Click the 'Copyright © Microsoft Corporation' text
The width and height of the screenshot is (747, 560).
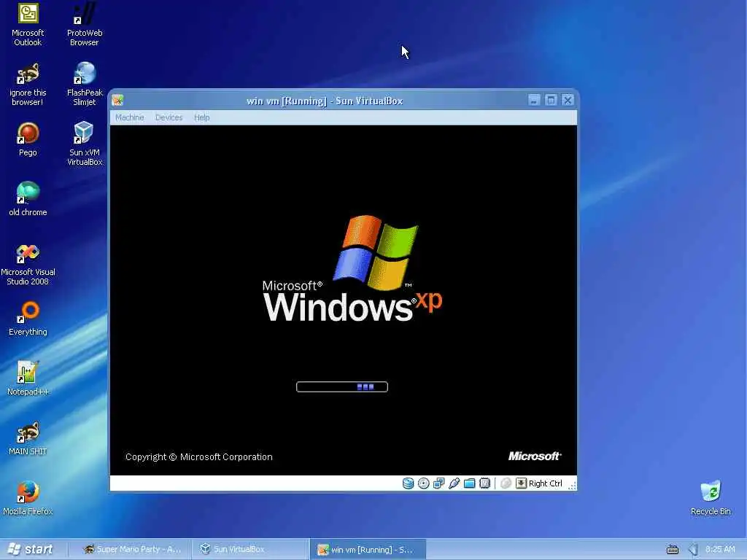click(x=199, y=456)
